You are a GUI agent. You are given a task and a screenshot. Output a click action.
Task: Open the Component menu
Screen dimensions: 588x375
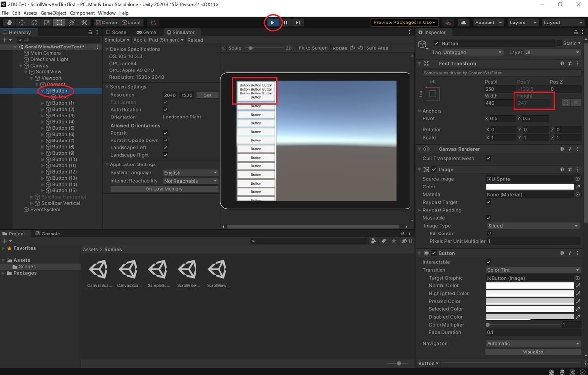click(x=82, y=13)
